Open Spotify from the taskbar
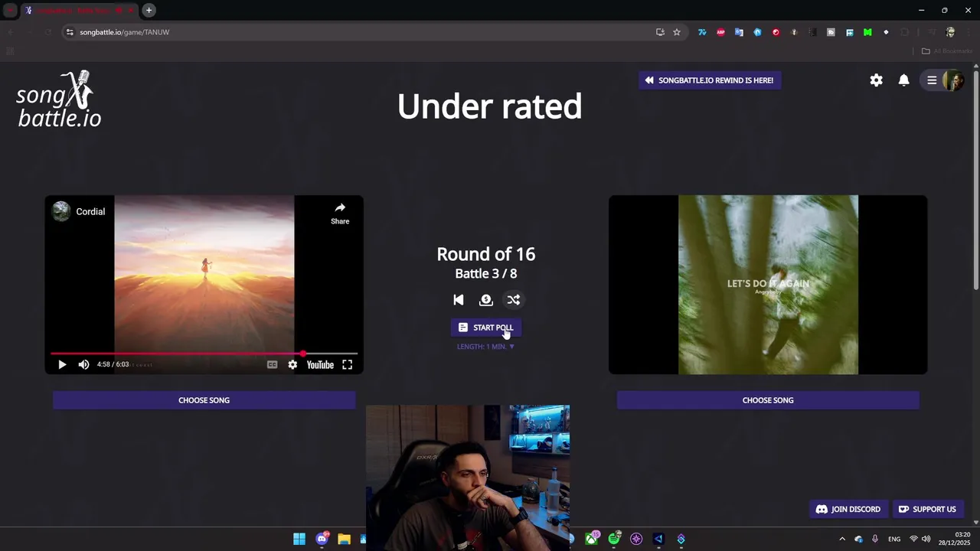Screen dimensions: 980x551 [x=614, y=540]
